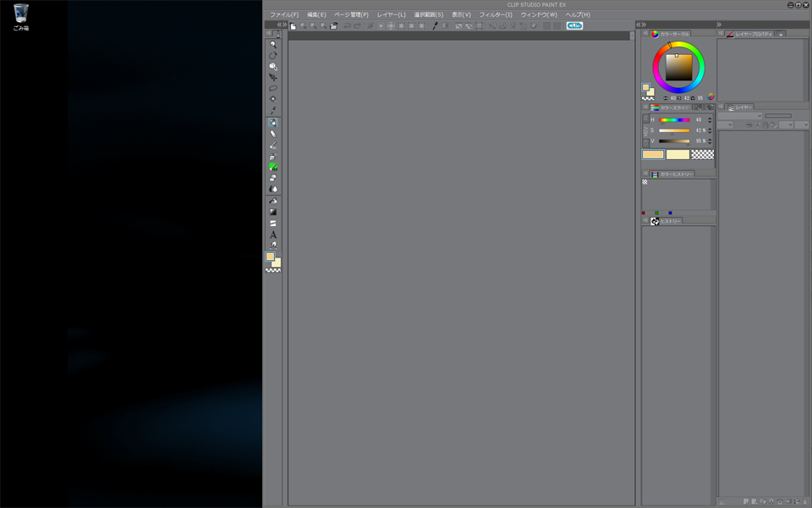The height and width of the screenshot is (508, 812).
Task: Open the レイヤー(L) menu
Action: click(391, 14)
